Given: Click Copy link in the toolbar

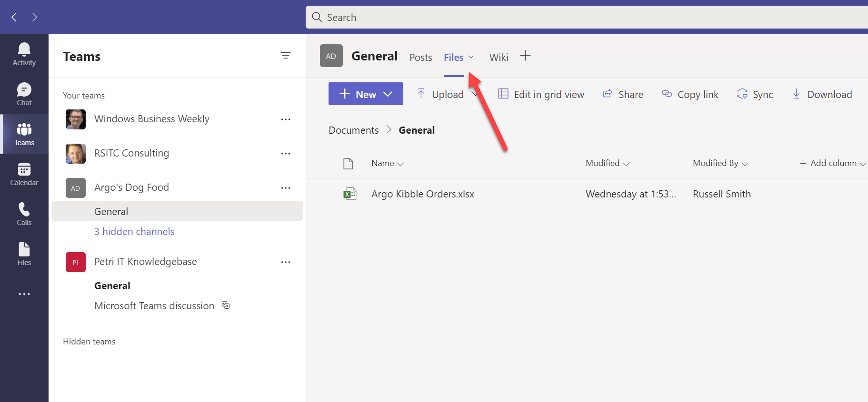Looking at the screenshot, I should (x=690, y=94).
